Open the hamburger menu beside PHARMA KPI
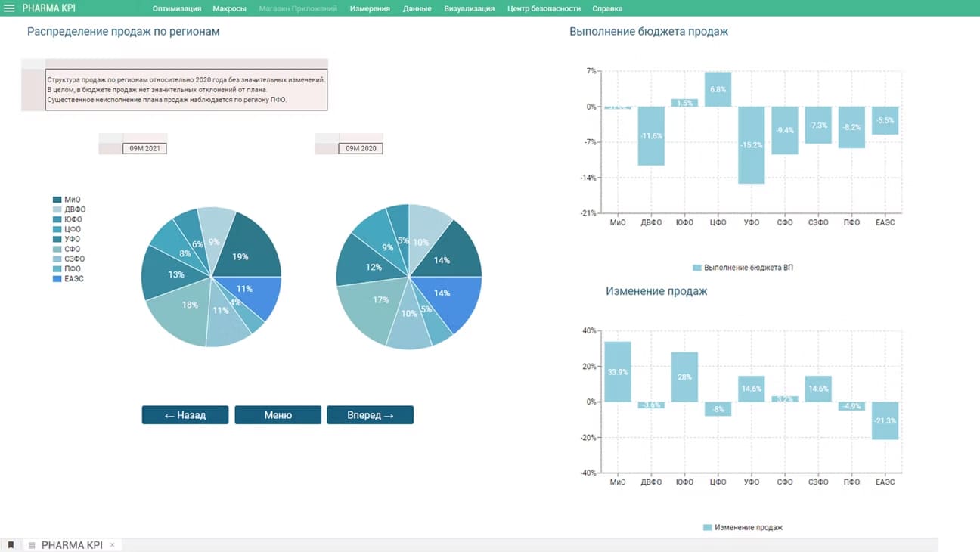Viewport: 980px width, 552px height. coord(10,8)
